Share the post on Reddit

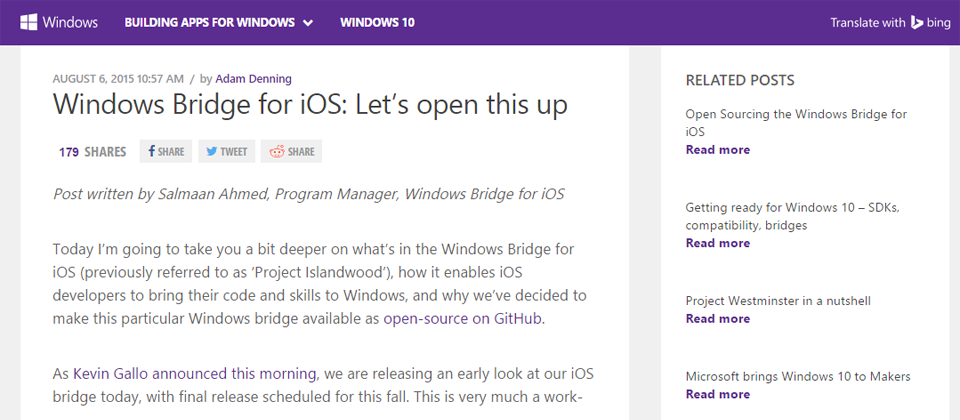click(291, 152)
